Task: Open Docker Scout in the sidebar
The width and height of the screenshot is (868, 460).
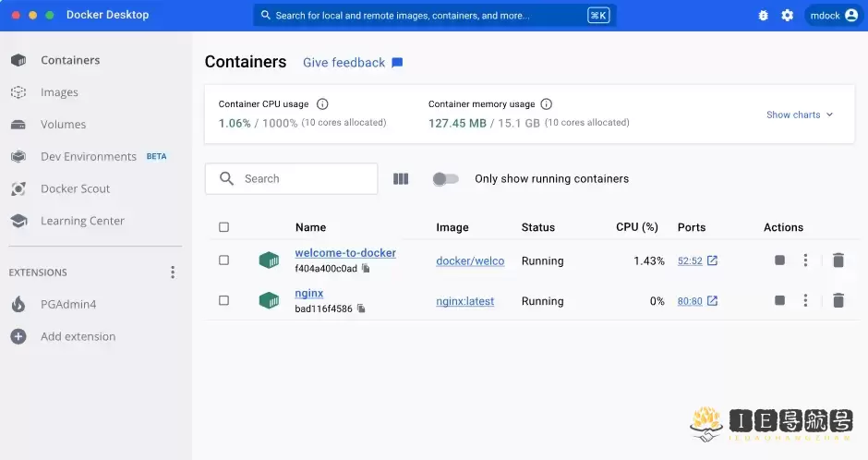Action: coord(76,188)
